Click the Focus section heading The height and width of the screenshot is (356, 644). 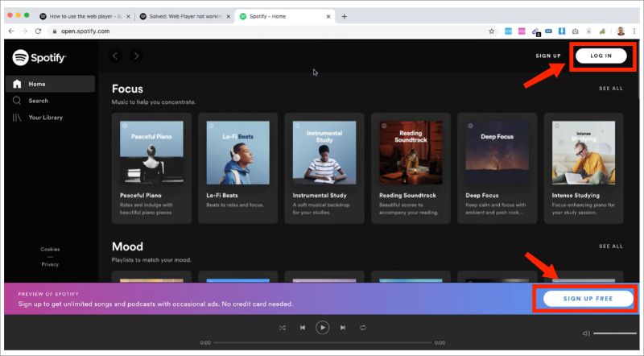click(127, 89)
